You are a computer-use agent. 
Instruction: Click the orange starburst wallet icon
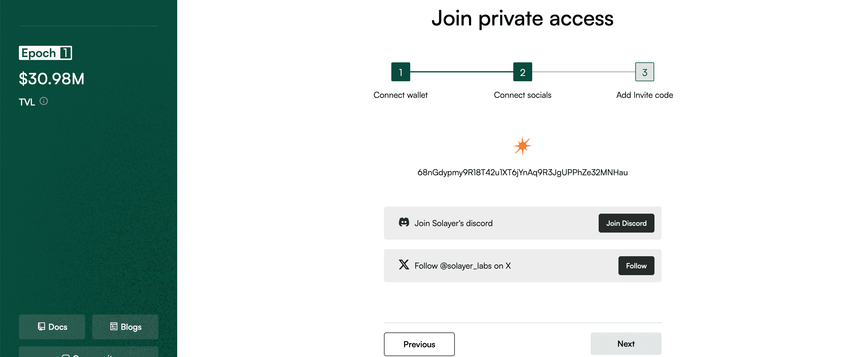click(522, 146)
